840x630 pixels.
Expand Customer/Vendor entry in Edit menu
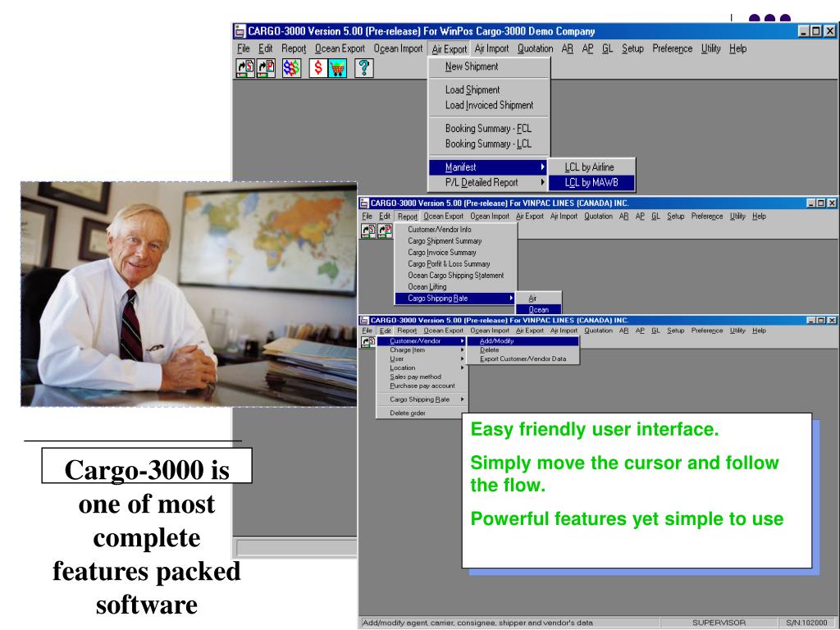pyautogui.click(x=421, y=340)
